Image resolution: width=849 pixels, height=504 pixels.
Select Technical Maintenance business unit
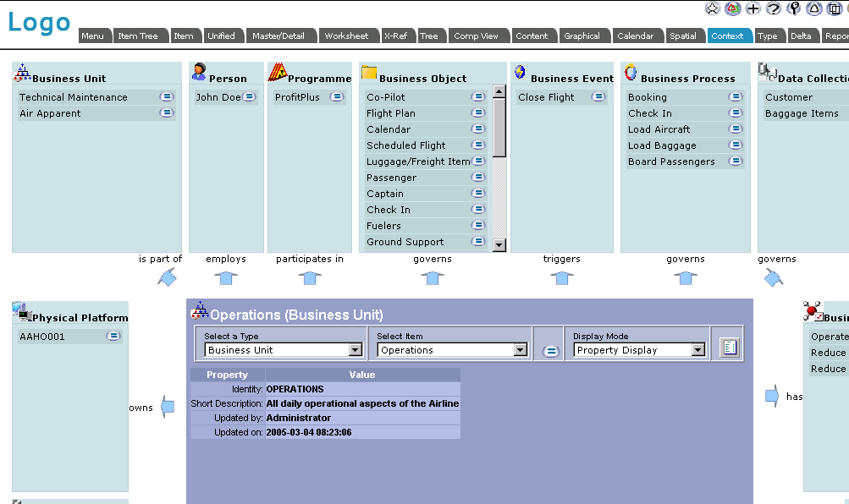[74, 97]
